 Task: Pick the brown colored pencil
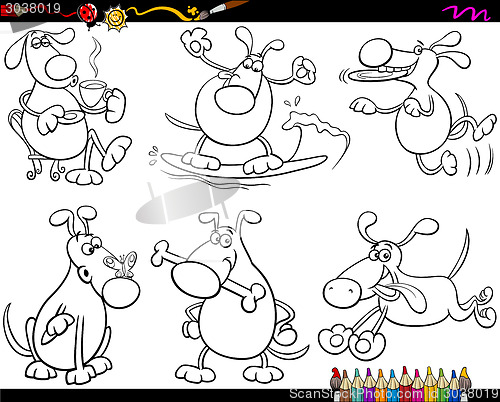pos(345,385)
